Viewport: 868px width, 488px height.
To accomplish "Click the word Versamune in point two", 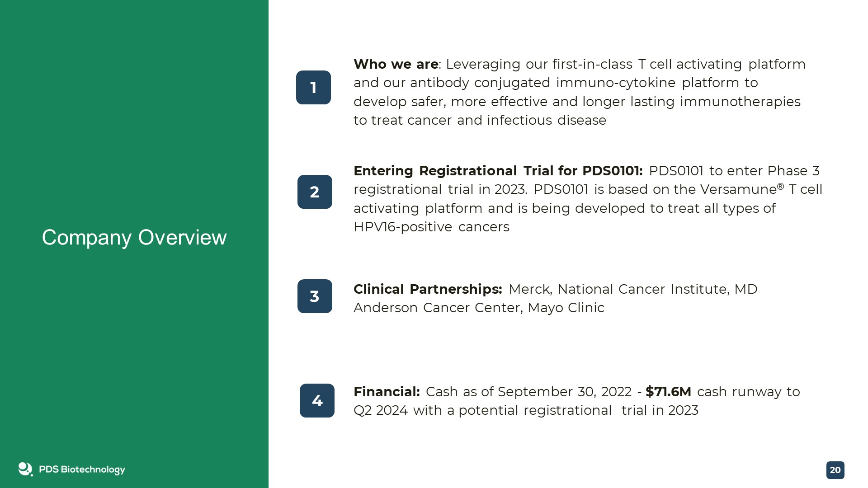I will point(738,189).
